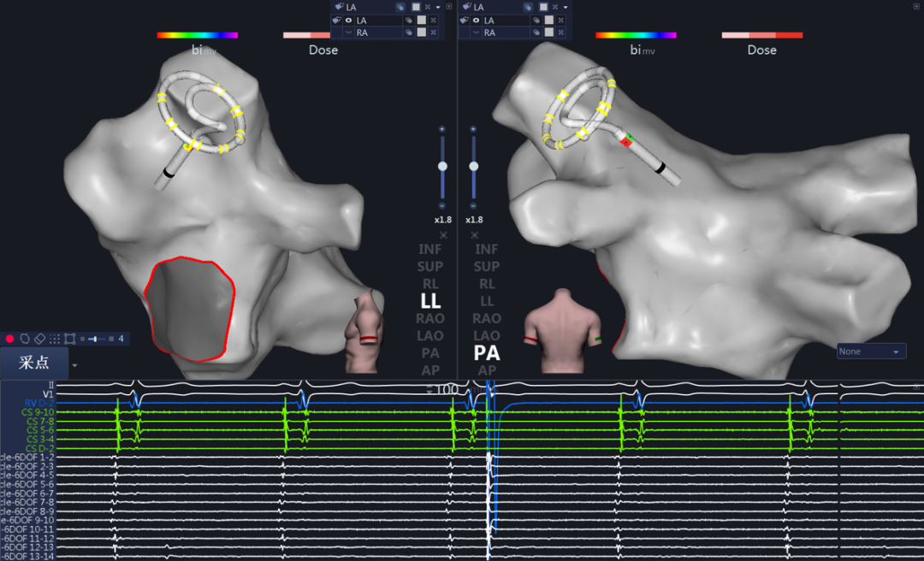Collapse the right map list dropdown arrow
Screen dimensions: 924x561
[x=566, y=8]
